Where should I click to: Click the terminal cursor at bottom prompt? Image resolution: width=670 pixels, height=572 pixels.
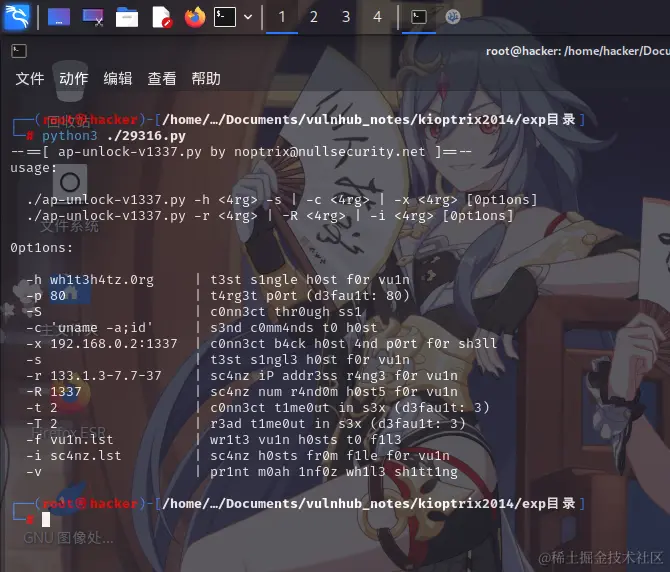pyautogui.click(x=46, y=520)
